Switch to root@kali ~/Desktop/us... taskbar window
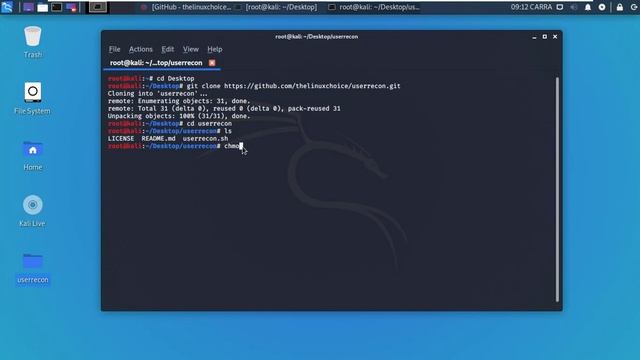Viewport: 640px width, 360px height. point(374,7)
